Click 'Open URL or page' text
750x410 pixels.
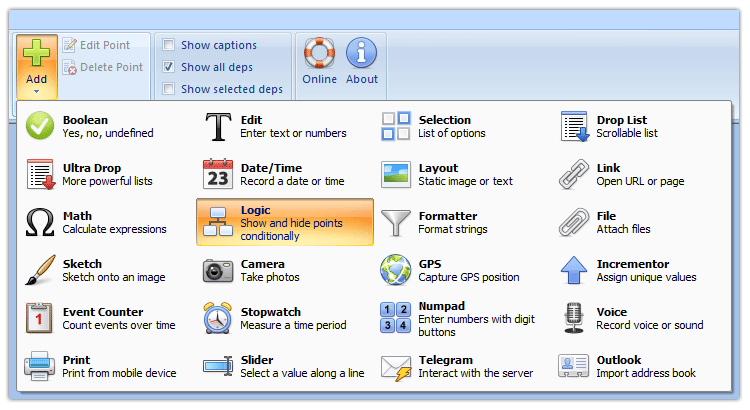[640, 181]
